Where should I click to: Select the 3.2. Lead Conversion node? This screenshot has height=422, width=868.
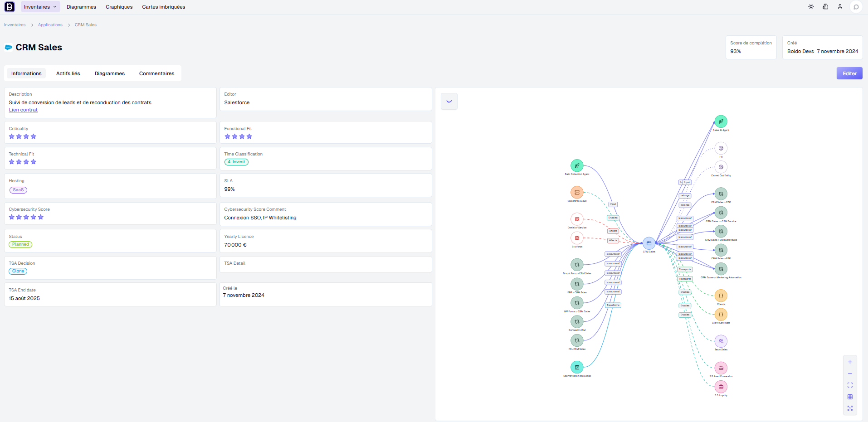pyautogui.click(x=721, y=368)
